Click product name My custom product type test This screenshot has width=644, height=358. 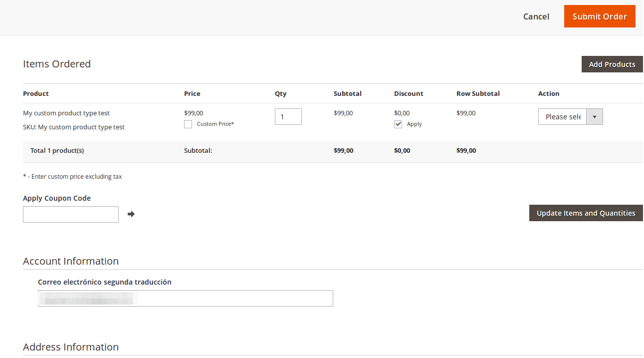tap(66, 113)
